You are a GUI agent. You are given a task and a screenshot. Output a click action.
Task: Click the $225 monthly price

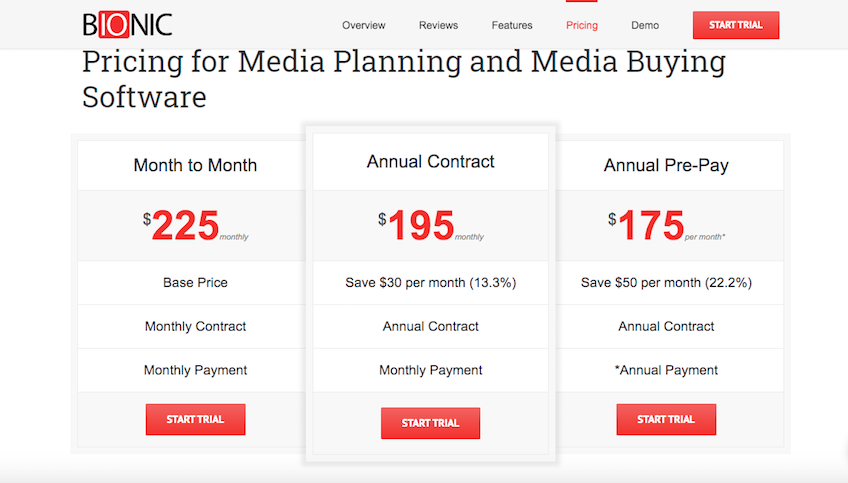tap(195, 226)
